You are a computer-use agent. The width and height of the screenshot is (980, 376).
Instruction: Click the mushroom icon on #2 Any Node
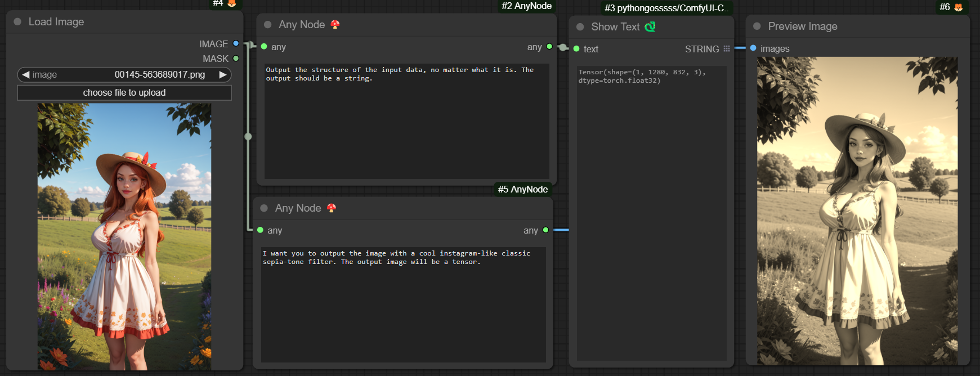point(335,24)
